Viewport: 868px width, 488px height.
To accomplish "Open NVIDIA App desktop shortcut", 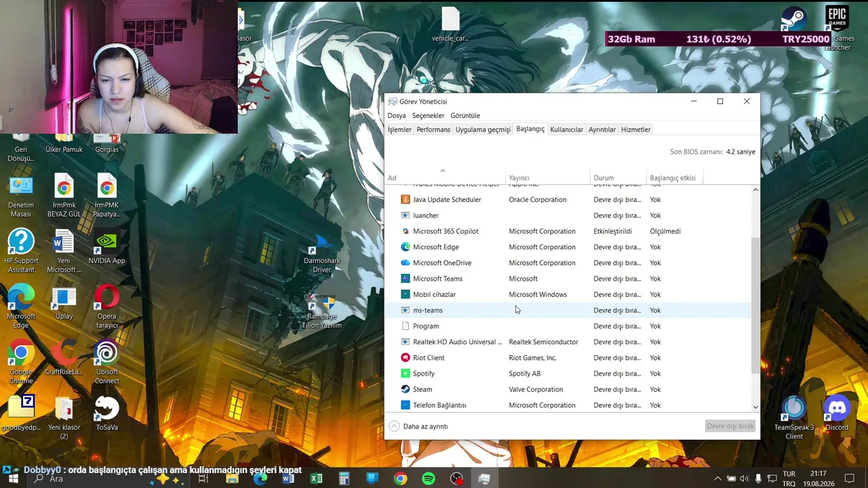I will click(106, 247).
